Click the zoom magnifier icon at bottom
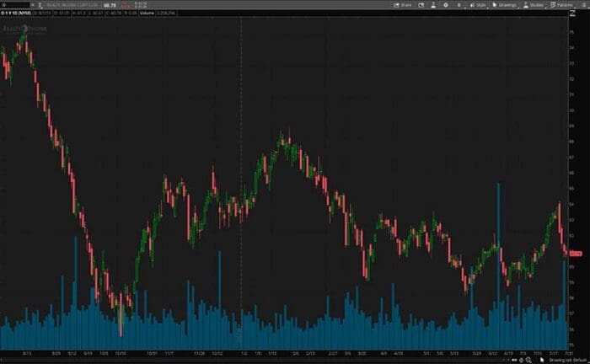 528,361
